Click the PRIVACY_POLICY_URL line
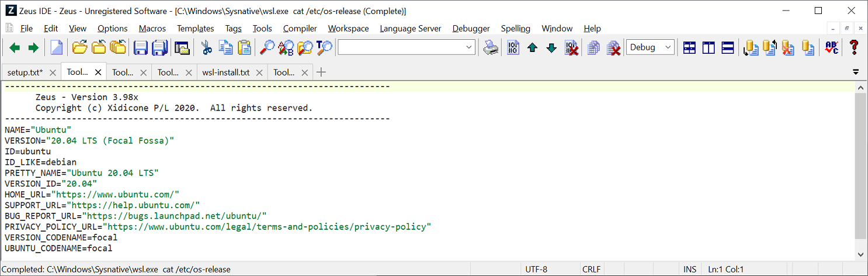This screenshot has height=276, width=868. [218, 226]
